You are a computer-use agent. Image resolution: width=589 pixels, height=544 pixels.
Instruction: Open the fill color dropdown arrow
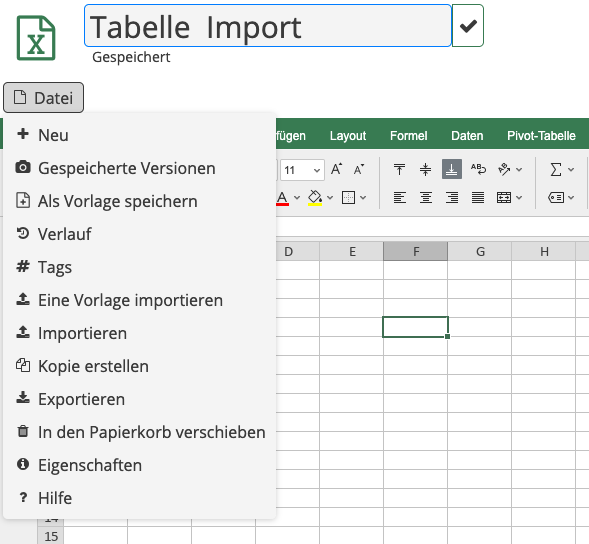(x=330, y=198)
